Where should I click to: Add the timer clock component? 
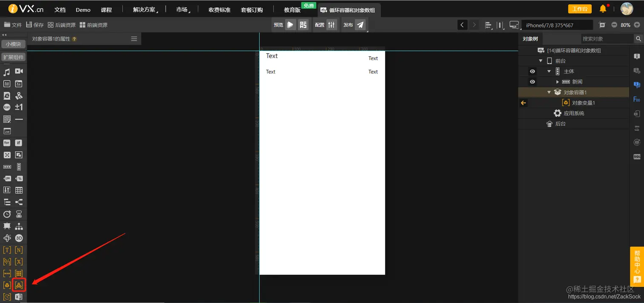(x=7, y=214)
